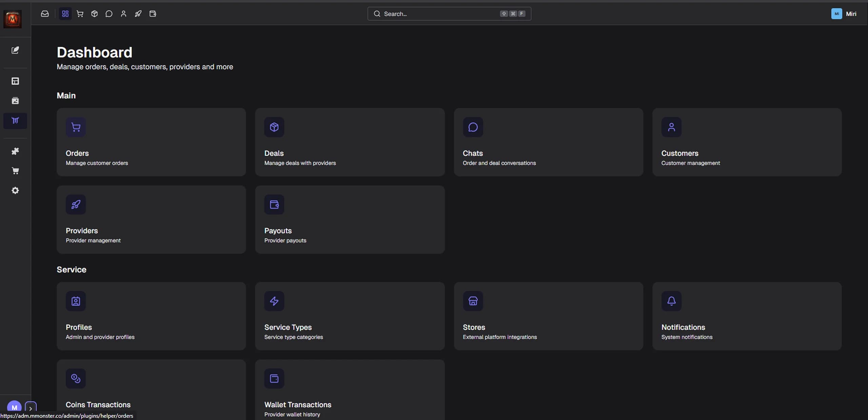Expand the sidebar using the chevron button
The height and width of the screenshot is (420, 868).
click(x=31, y=408)
